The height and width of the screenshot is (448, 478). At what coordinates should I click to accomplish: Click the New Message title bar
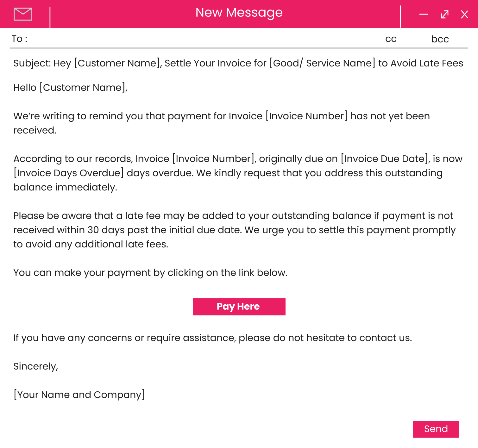coord(239,13)
